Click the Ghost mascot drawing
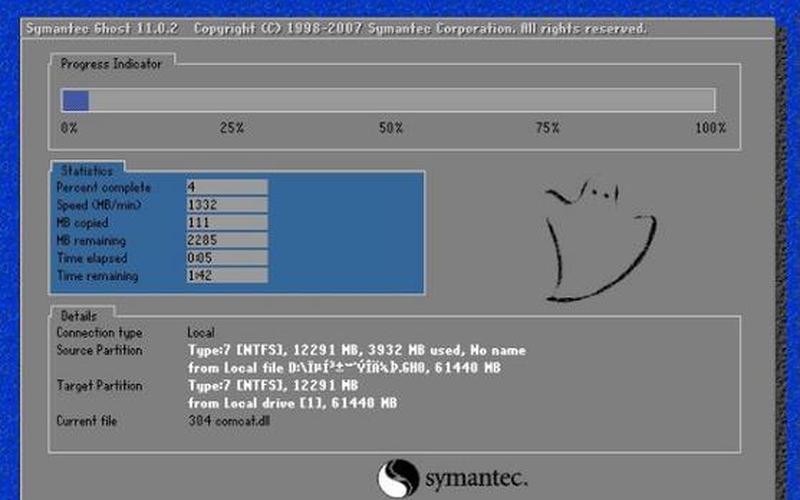 tap(600, 239)
